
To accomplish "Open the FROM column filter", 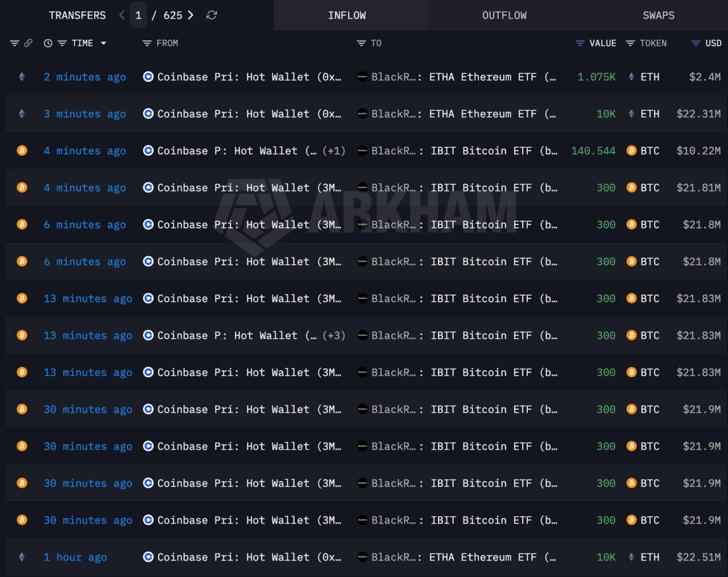I will click(x=147, y=43).
